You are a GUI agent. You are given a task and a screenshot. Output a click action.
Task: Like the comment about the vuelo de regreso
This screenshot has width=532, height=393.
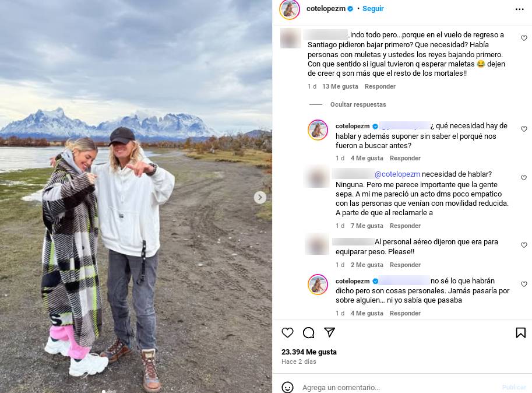pyautogui.click(x=524, y=38)
